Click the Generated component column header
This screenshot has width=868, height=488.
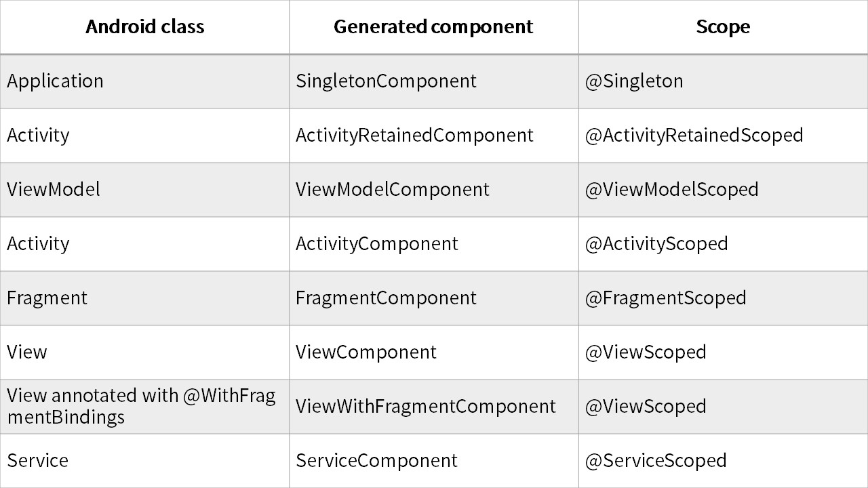[x=433, y=27]
